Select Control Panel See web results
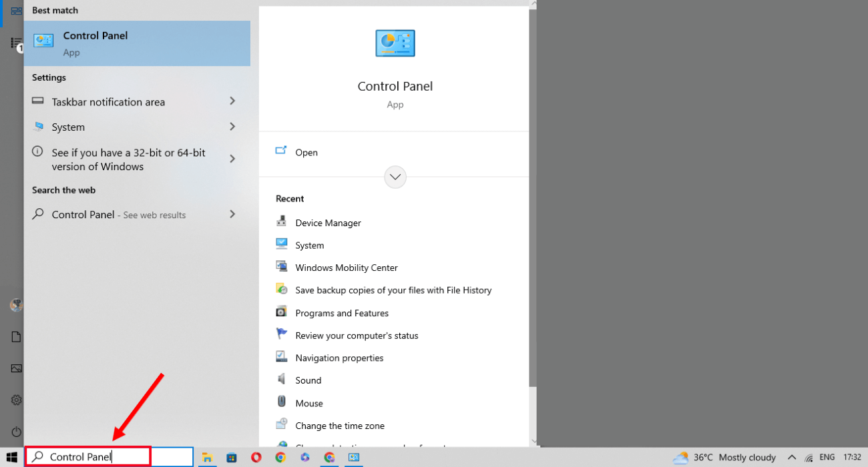Image resolution: width=868 pixels, height=467 pixels. 137,214
